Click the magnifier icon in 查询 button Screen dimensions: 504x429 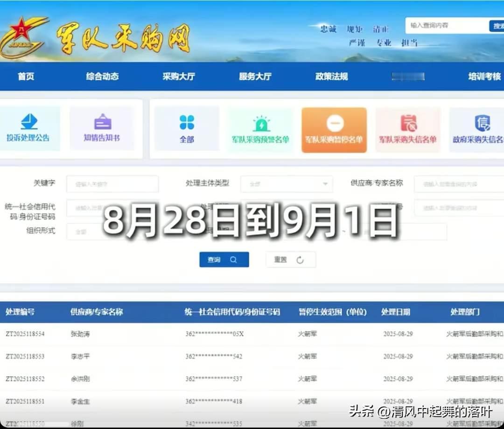(233, 260)
